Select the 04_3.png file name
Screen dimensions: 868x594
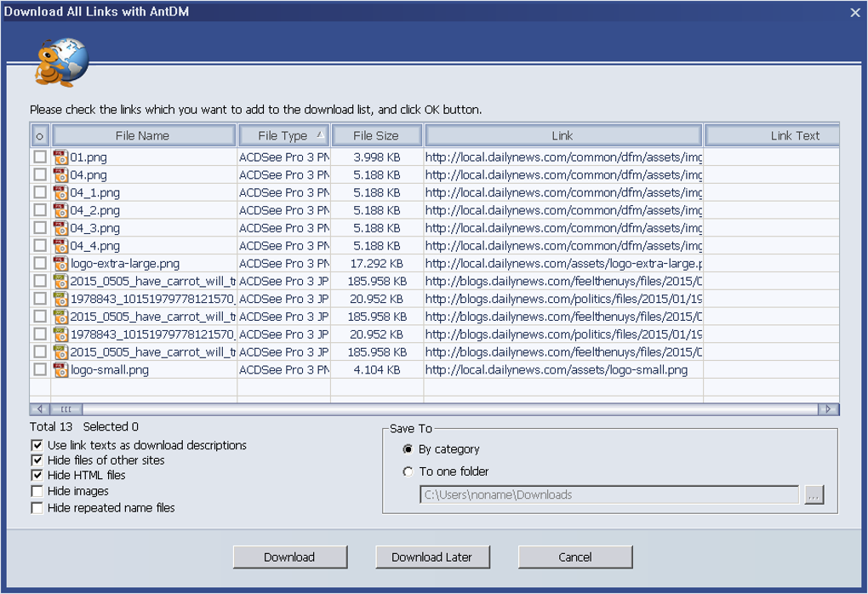[x=95, y=228]
